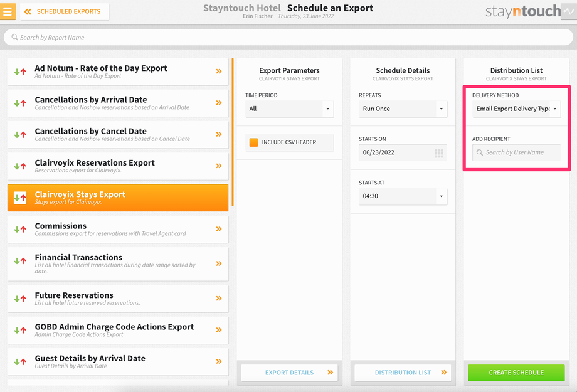Click chevron on Future Reservations row
The height and width of the screenshot is (392, 577).
[219, 298]
